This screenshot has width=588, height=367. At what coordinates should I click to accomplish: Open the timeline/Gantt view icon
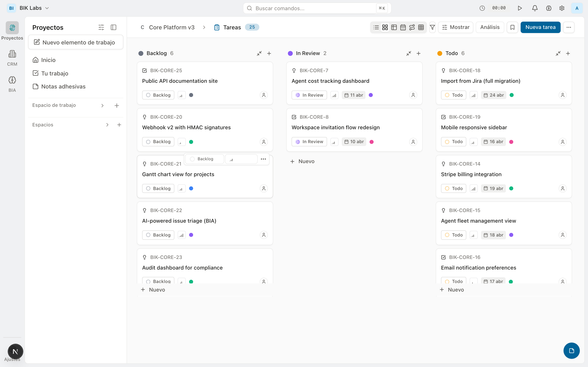click(412, 27)
